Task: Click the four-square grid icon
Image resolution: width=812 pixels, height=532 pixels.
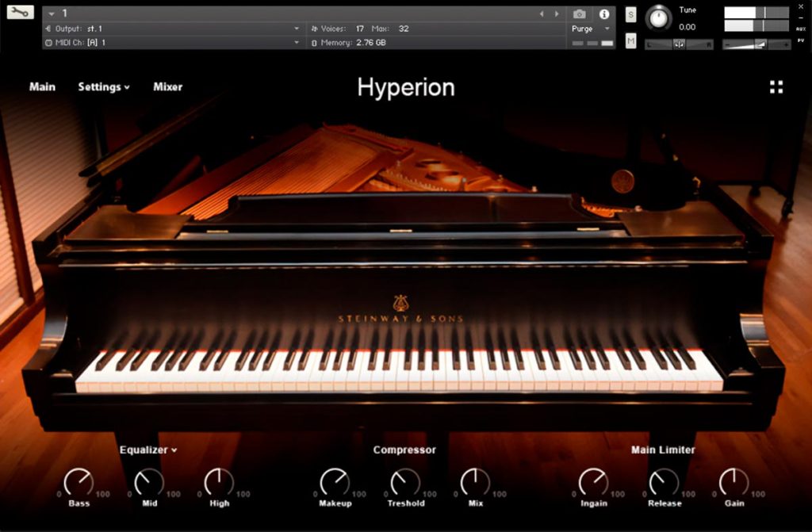Action: (776, 87)
